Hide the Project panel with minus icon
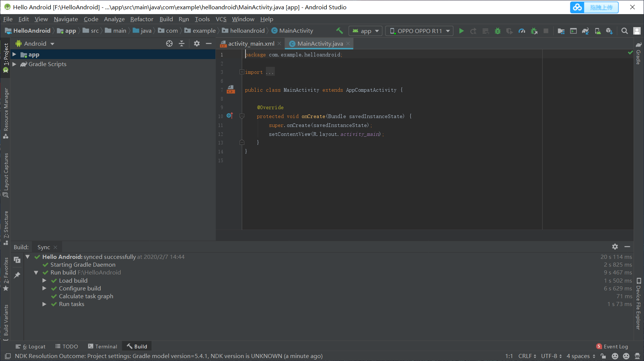 point(209,43)
